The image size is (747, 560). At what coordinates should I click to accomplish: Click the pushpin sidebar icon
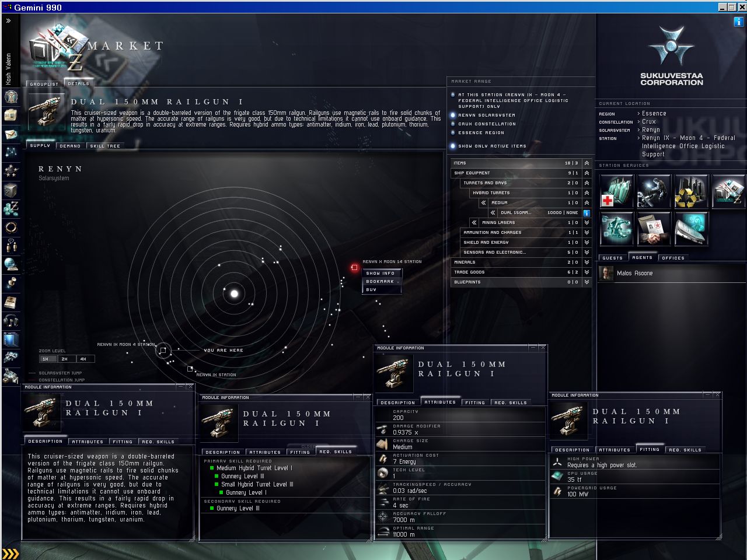pyautogui.click(x=11, y=283)
